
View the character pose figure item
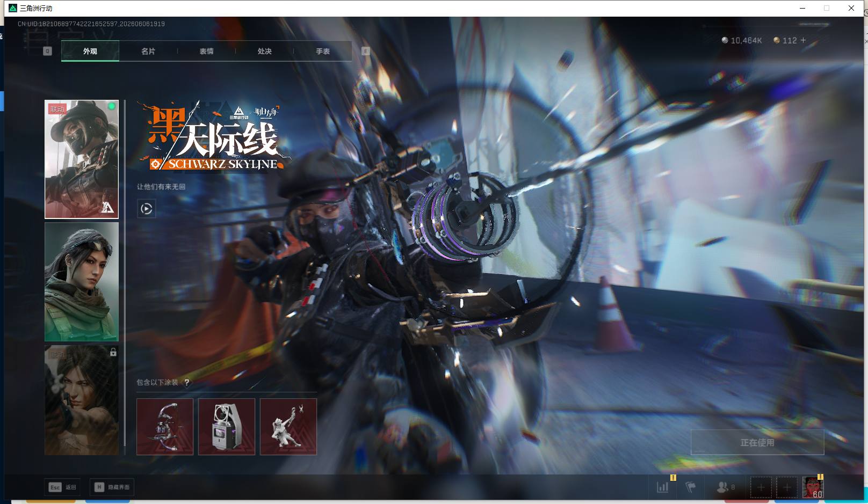tap(288, 427)
